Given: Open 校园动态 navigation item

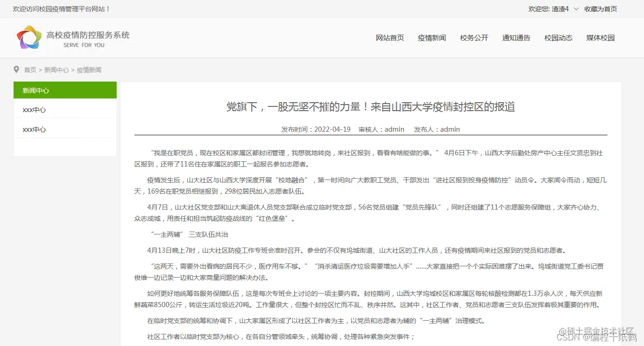Looking at the screenshot, I should (558, 38).
